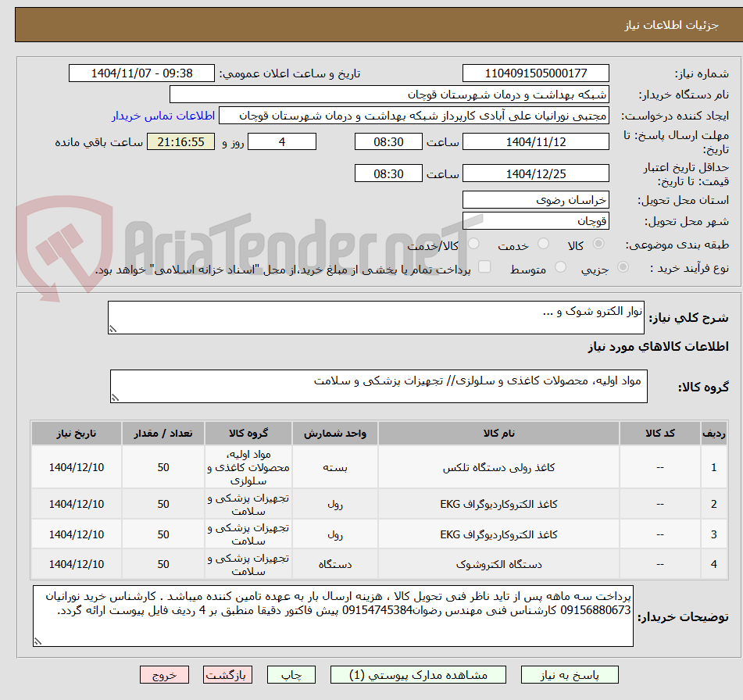743x700 pixels.
Task: Click کاغذ الکتروکاردیوگراف EKG in row 3
Action: click(x=498, y=534)
